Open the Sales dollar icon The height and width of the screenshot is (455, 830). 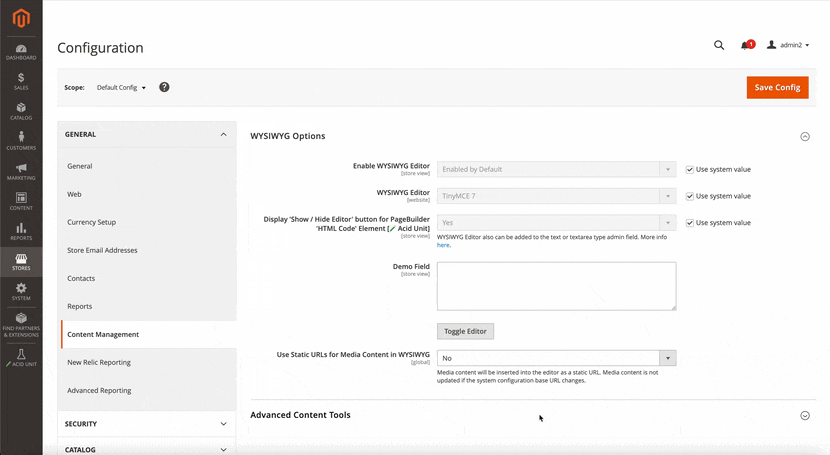pos(21,81)
